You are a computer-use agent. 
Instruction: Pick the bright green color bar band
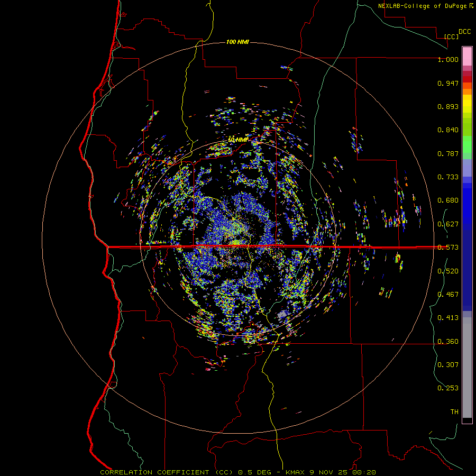(x=467, y=144)
